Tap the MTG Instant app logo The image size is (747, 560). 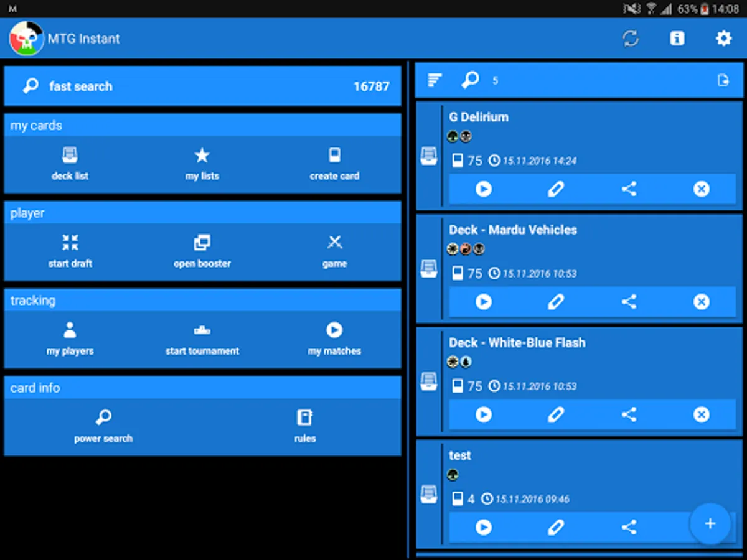coord(26,39)
